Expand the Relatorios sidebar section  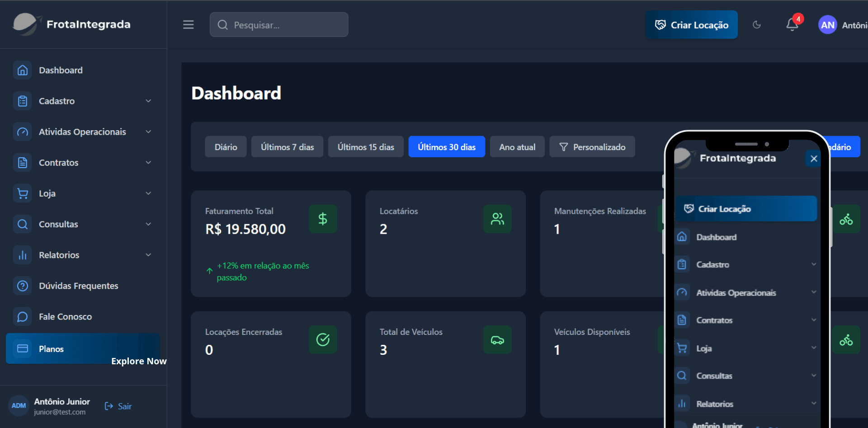[83, 255]
